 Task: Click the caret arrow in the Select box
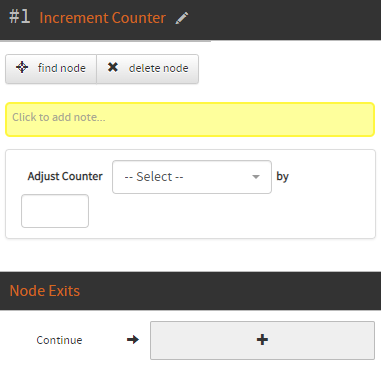click(x=256, y=177)
